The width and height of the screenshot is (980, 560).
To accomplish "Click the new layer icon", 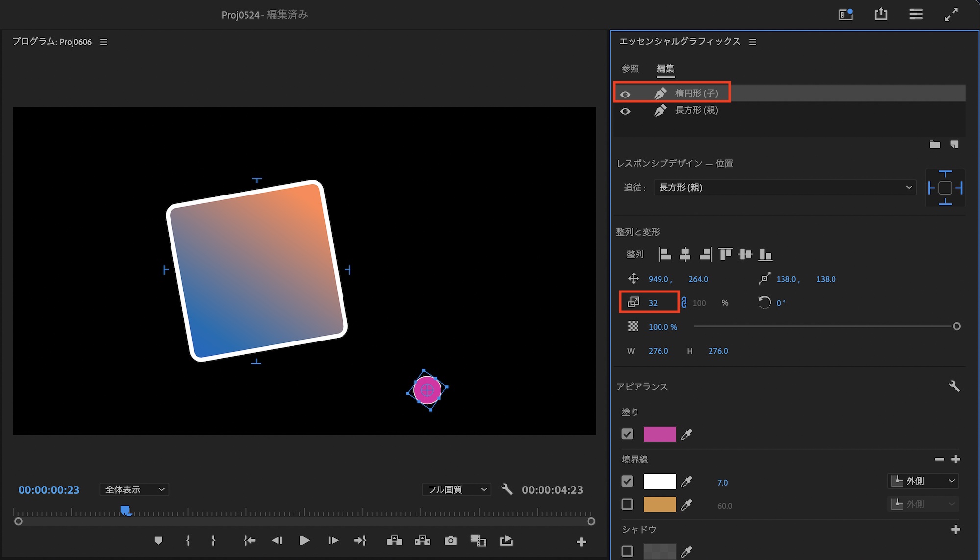I will point(955,145).
